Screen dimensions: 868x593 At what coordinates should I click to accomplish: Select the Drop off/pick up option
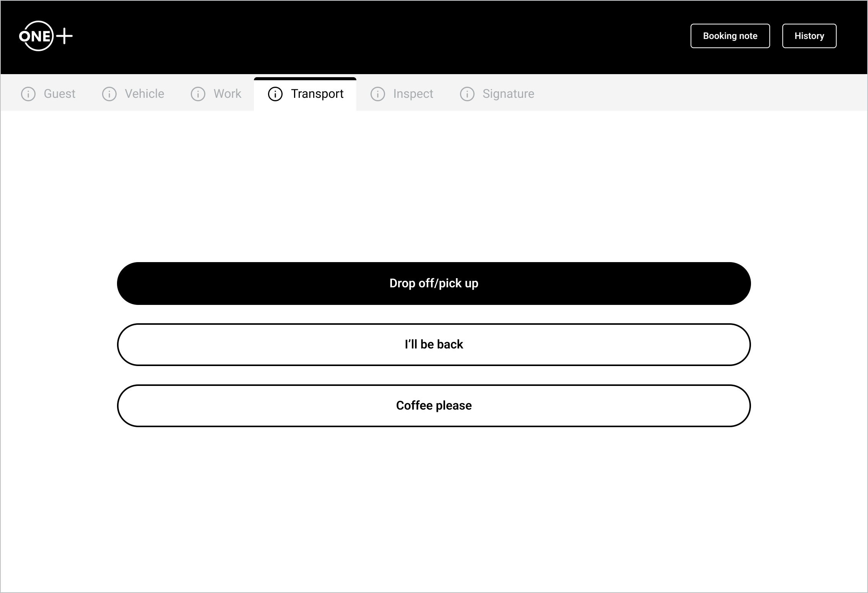[x=434, y=284]
